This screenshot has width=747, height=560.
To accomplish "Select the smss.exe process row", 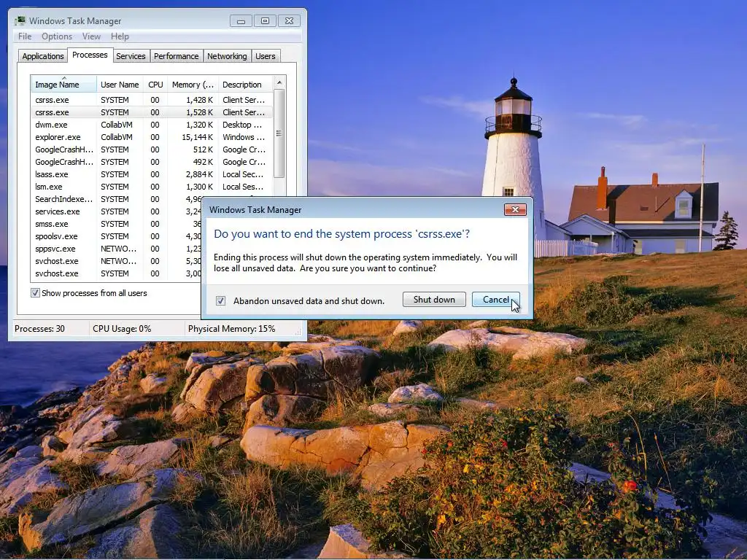I will (116, 224).
